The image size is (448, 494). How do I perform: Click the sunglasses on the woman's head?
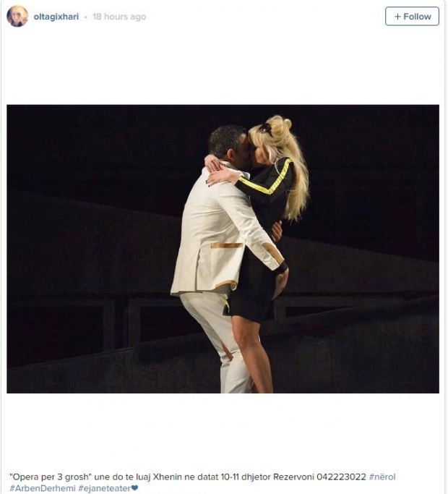(x=265, y=129)
